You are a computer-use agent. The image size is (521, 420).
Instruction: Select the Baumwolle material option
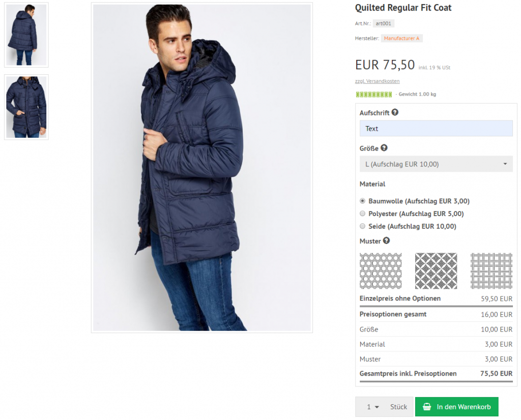click(x=363, y=201)
